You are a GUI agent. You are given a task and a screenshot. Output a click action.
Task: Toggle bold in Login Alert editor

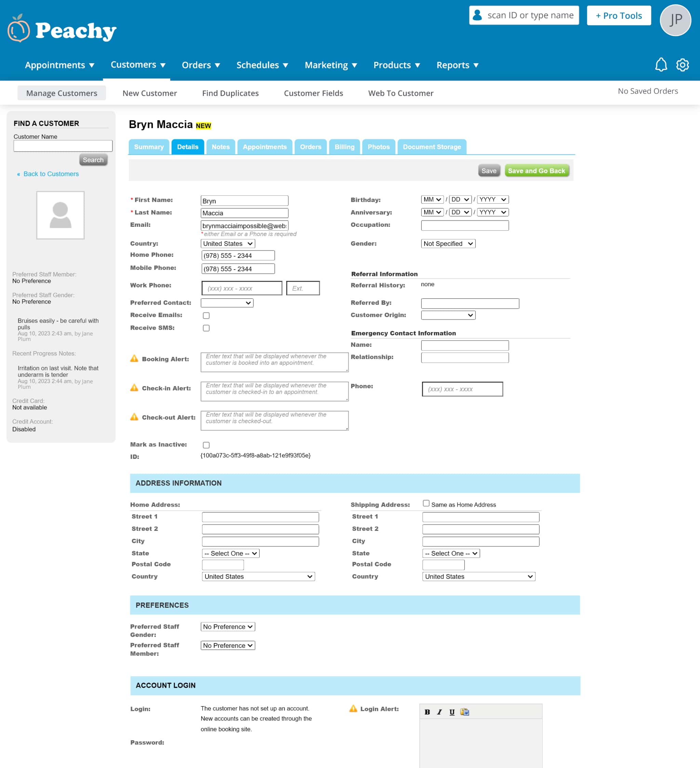(427, 712)
